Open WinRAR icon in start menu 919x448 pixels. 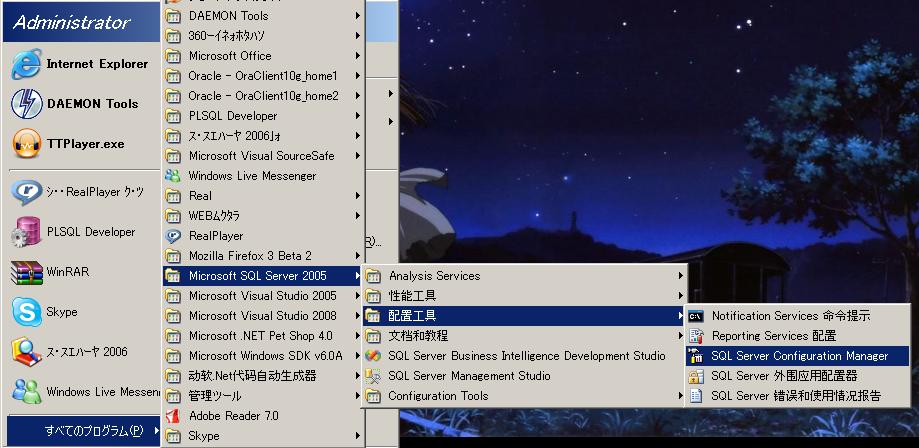25,272
